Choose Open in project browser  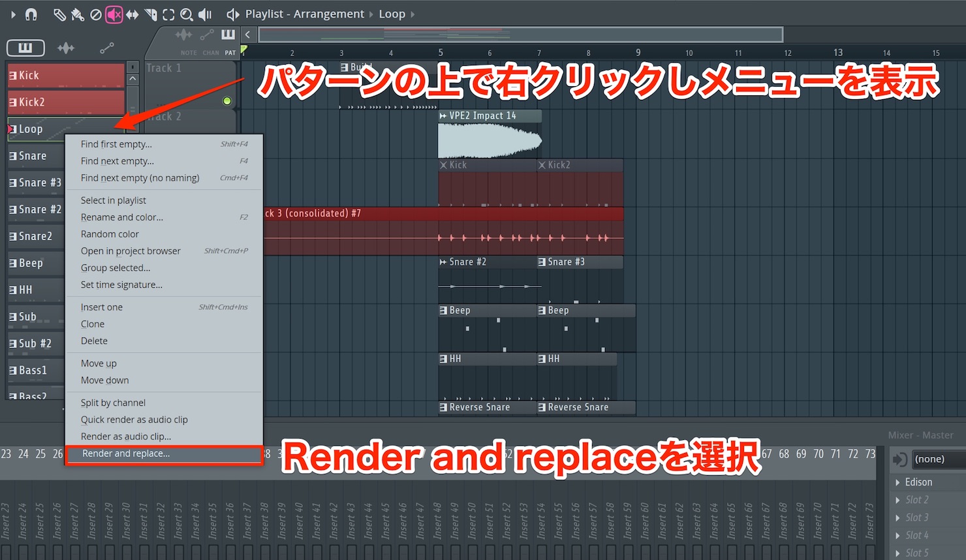point(164,251)
